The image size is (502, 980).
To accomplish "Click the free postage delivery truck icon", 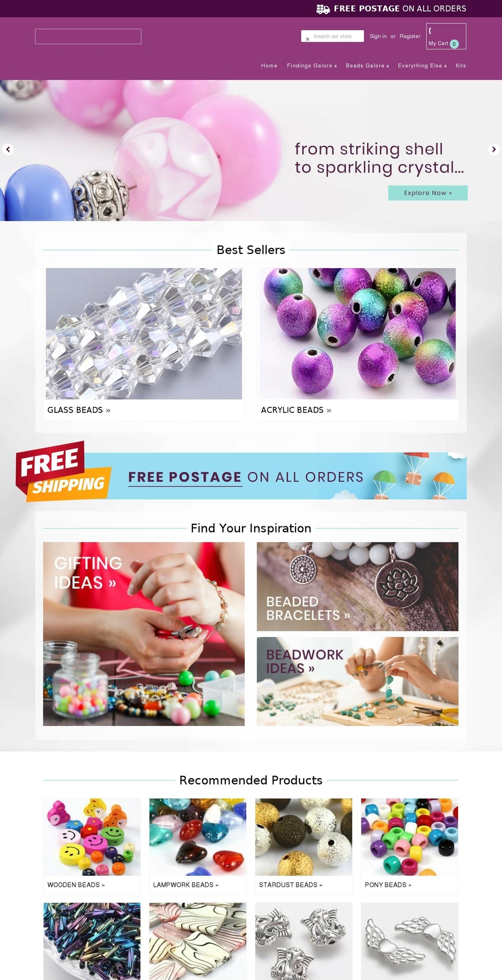I will click(x=323, y=9).
